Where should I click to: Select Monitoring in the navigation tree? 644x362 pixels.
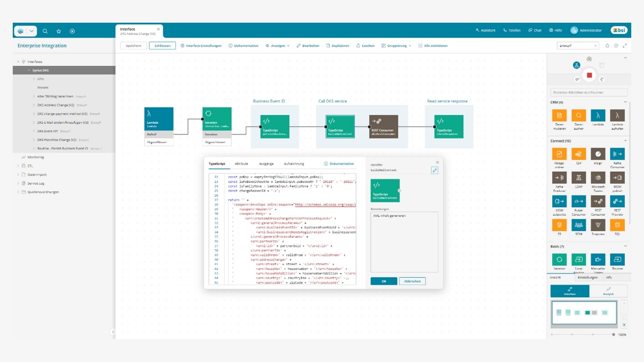click(36, 157)
